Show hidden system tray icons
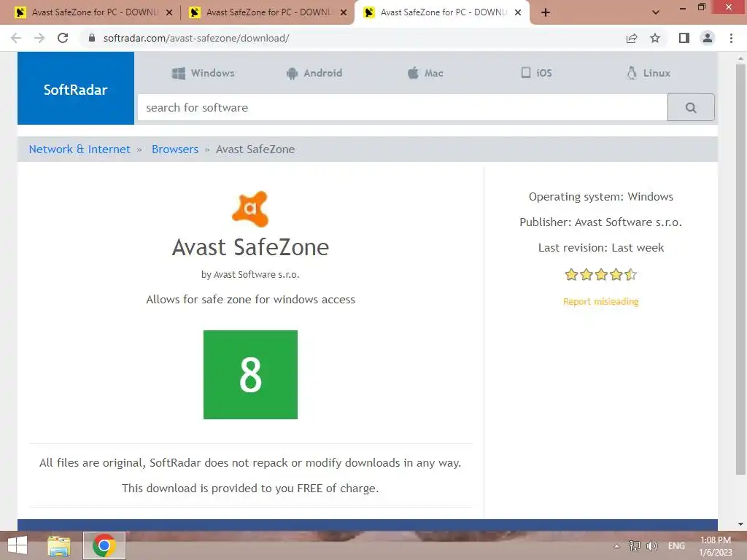Image resolution: width=747 pixels, height=560 pixels. (617, 546)
